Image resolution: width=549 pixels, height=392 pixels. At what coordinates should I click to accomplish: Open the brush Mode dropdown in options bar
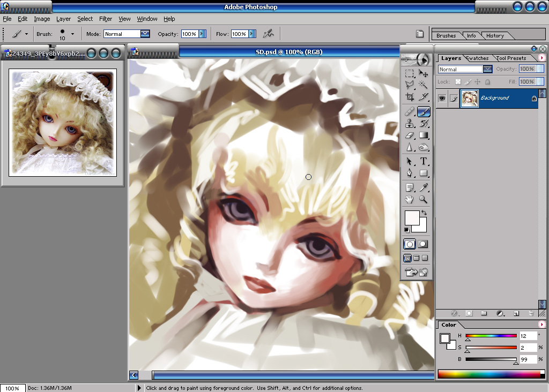pos(145,34)
